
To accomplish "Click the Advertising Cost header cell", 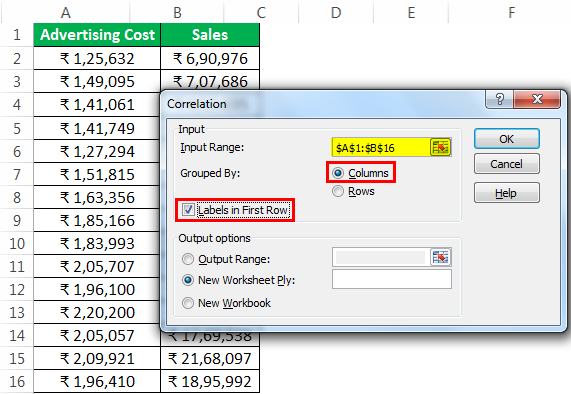I will (x=97, y=35).
